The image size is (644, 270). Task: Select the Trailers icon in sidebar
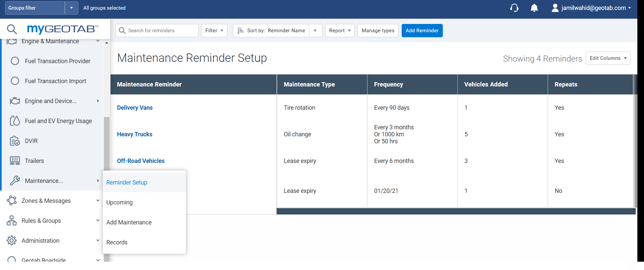click(x=15, y=161)
